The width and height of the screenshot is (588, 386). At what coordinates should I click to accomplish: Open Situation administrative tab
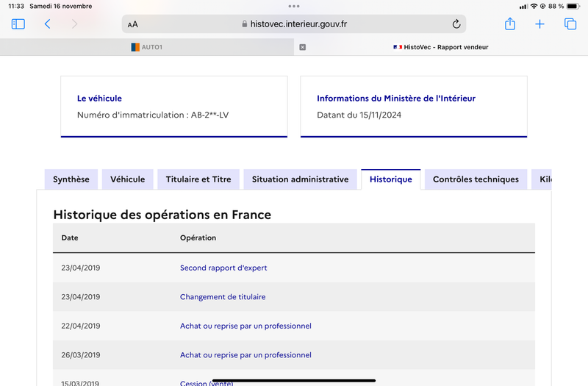[301, 179]
